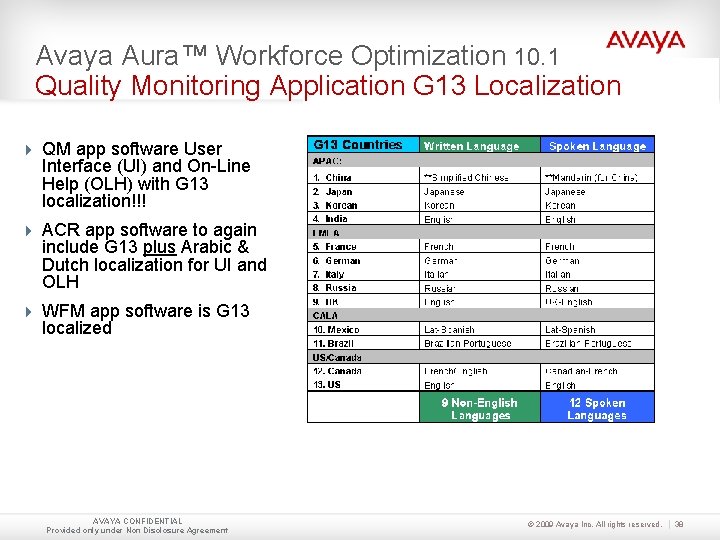Click the bullet 'WFM app software is G13 localized'
The width and height of the screenshot is (720, 540).
146,319
